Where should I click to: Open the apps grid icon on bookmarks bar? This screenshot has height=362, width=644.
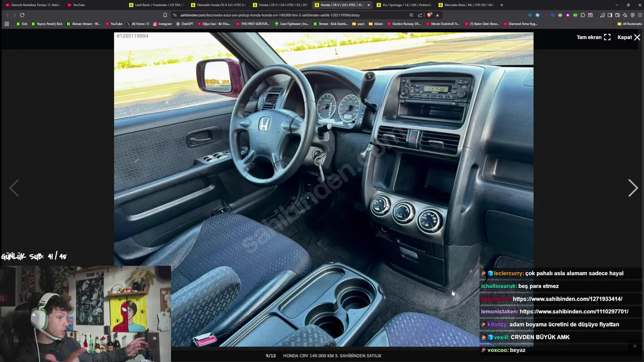click(x=7, y=24)
